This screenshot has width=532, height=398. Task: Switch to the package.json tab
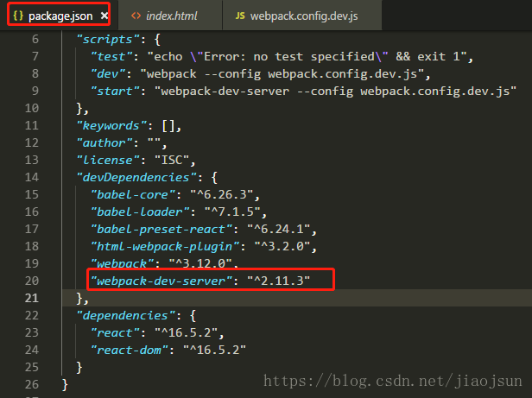[59, 16]
